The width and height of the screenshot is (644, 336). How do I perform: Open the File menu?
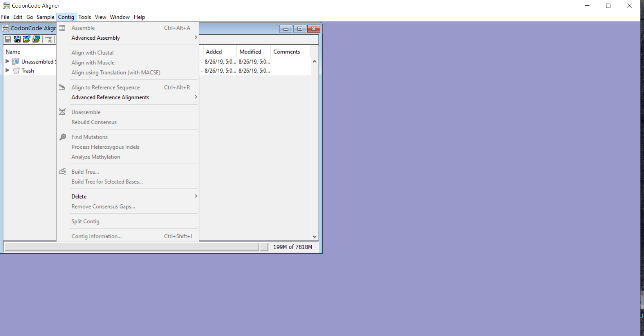click(5, 17)
